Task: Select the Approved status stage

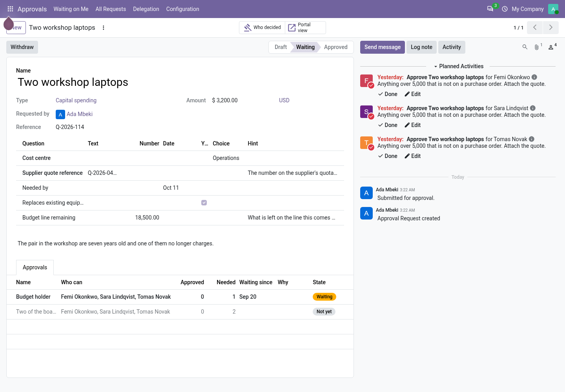Action: [335, 47]
